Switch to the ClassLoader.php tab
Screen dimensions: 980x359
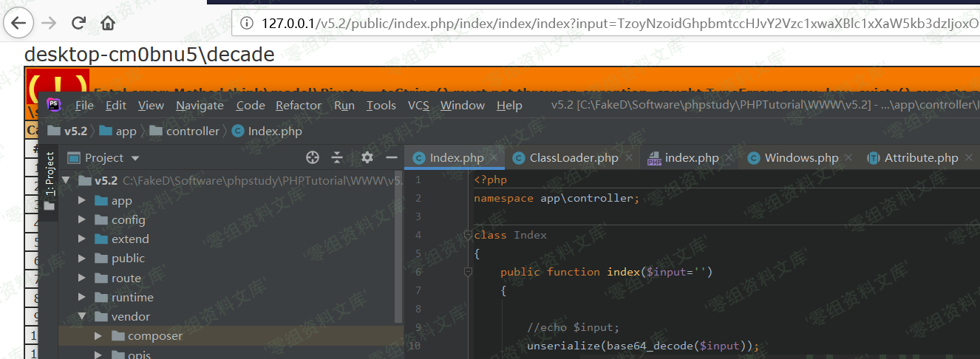point(574,158)
